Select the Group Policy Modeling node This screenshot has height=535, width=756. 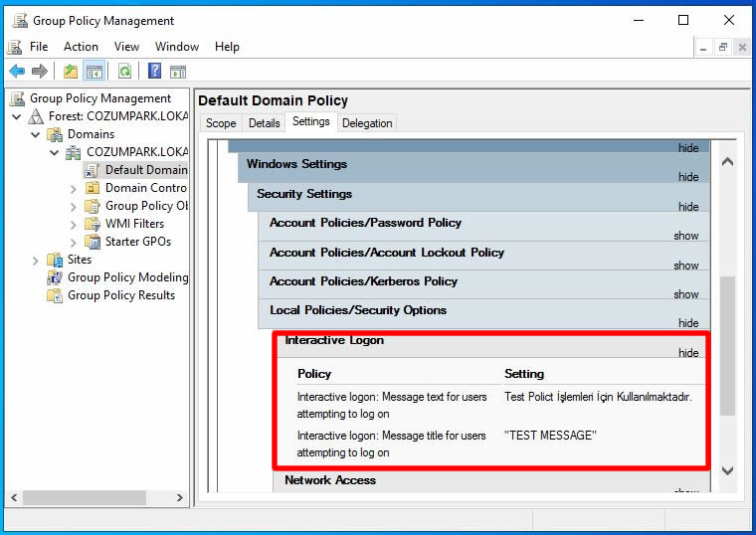click(x=126, y=277)
